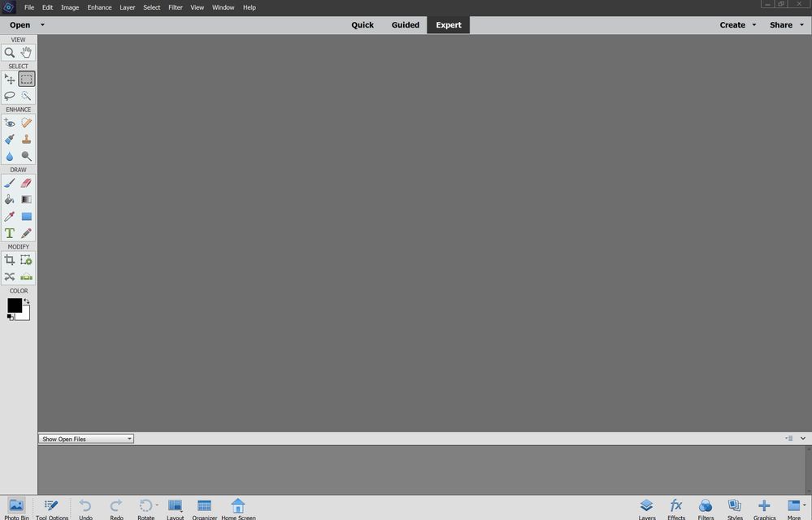Open the Show Open Files dropdown
This screenshot has width=812, height=520.
(85, 438)
